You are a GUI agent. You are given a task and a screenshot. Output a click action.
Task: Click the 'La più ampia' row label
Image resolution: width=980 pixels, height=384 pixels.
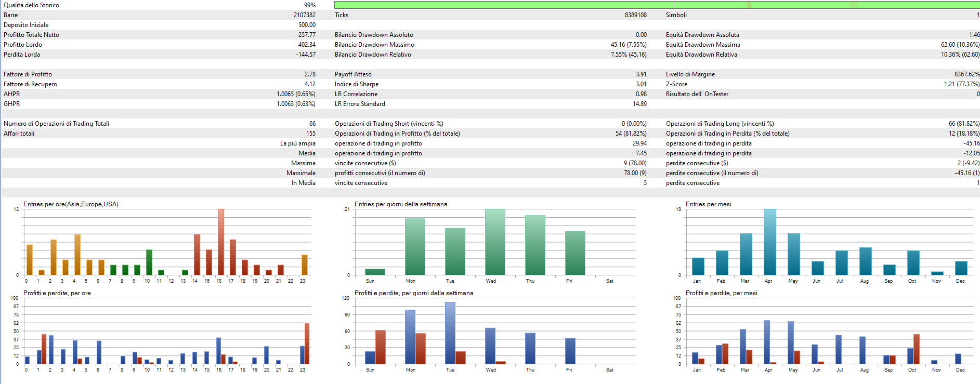point(298,143)
